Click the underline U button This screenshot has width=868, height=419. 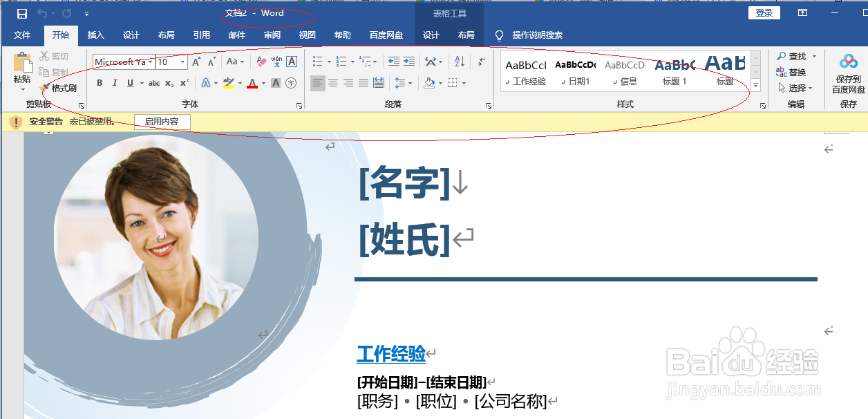(x=130, y=83)
